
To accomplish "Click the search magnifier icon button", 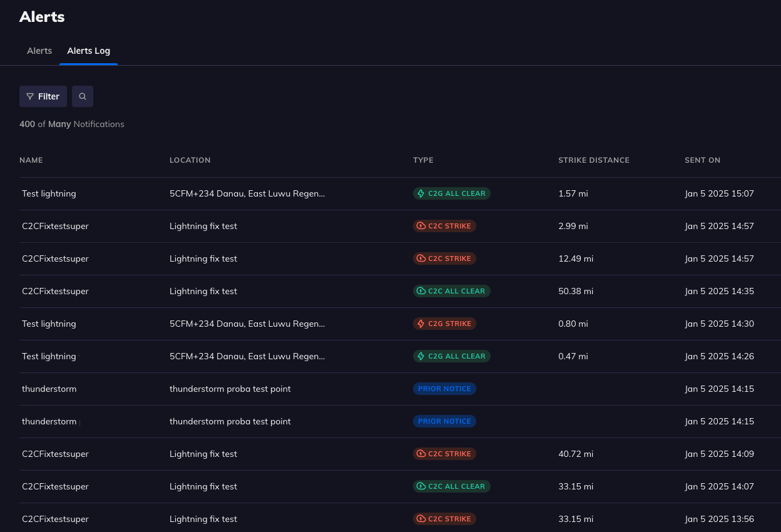I will pos(83,96).
